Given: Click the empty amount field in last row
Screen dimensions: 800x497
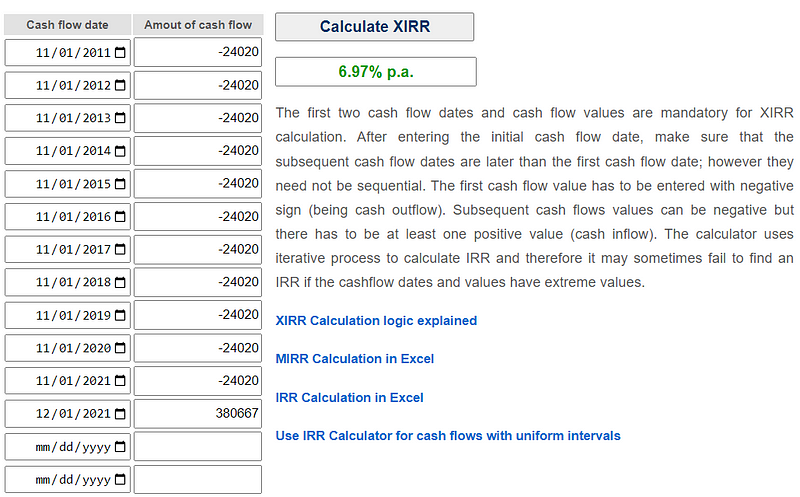Looking at the screenshot, I should (x=197, y=480).
